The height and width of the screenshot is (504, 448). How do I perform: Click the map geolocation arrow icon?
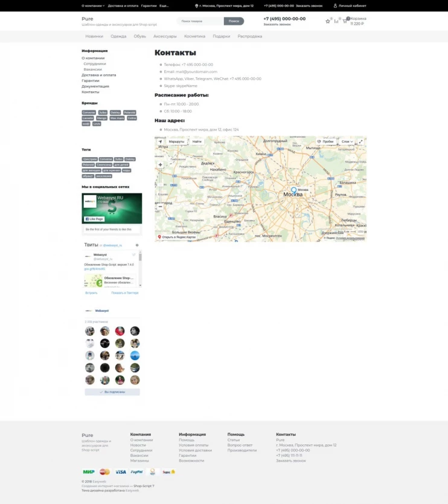[160, 141]
